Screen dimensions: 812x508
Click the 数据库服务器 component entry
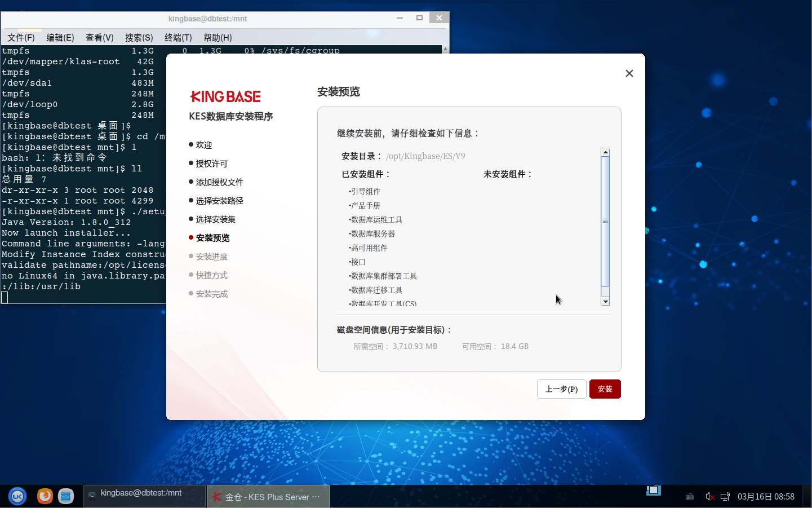pyautogui.click(x=372, y=234)
